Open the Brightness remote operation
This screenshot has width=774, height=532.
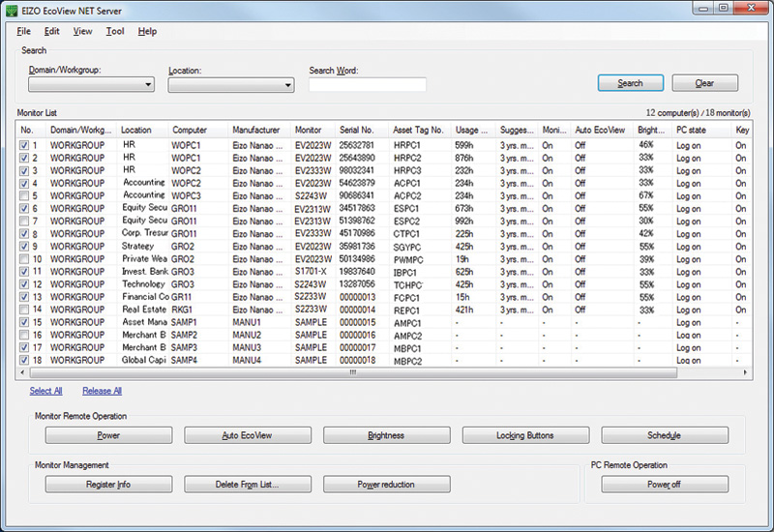pos(386,435)
